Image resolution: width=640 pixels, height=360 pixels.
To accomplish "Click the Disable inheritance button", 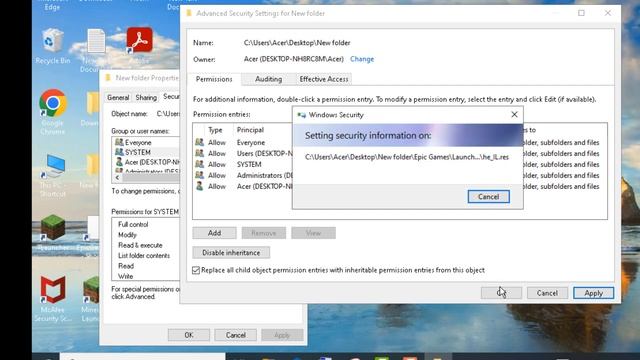I will (x=231, y=253).
